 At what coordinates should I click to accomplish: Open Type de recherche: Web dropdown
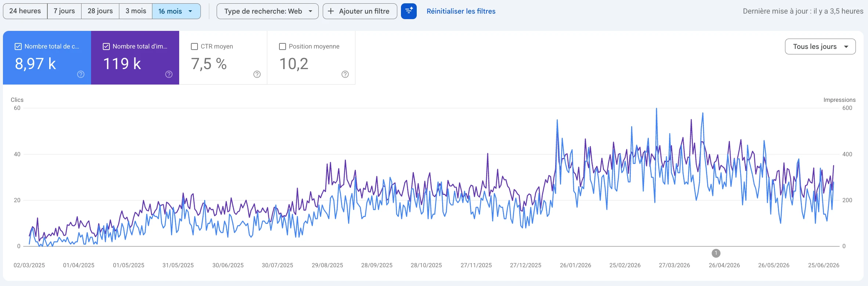(x=267, y=11)
